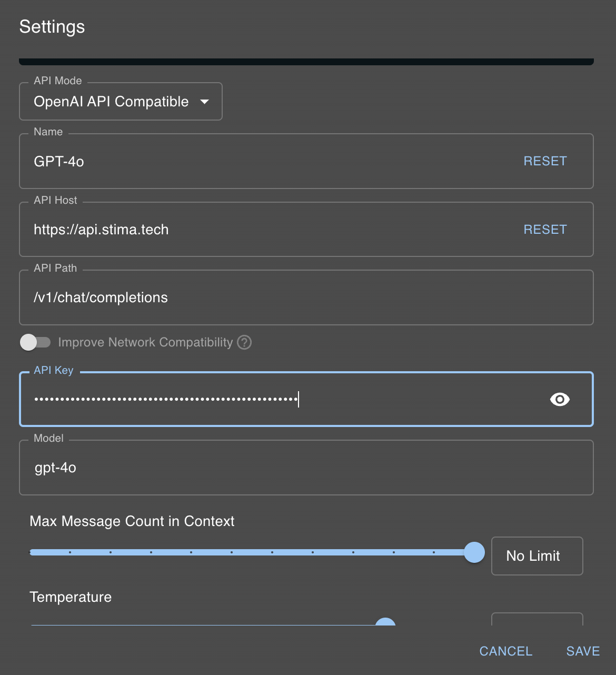Cancel the settings dialog
This screenshot has height=675, width=616.
click(505, 651)
